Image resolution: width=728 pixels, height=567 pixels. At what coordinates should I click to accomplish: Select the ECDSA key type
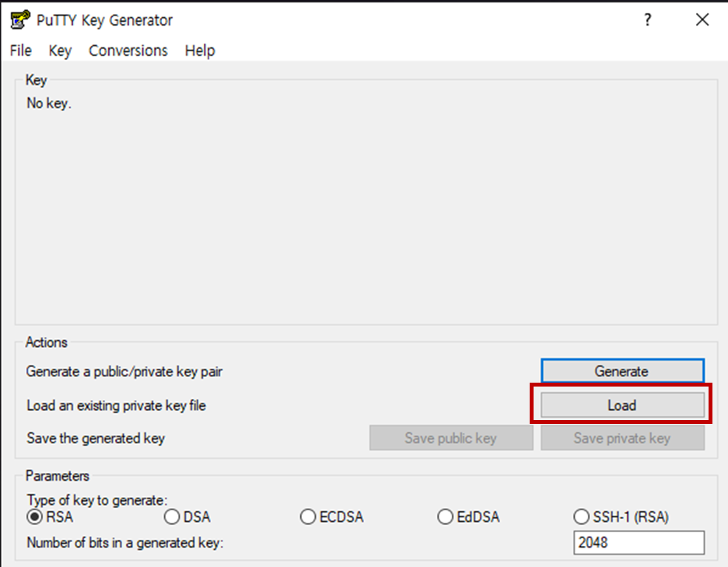(332, 517)
